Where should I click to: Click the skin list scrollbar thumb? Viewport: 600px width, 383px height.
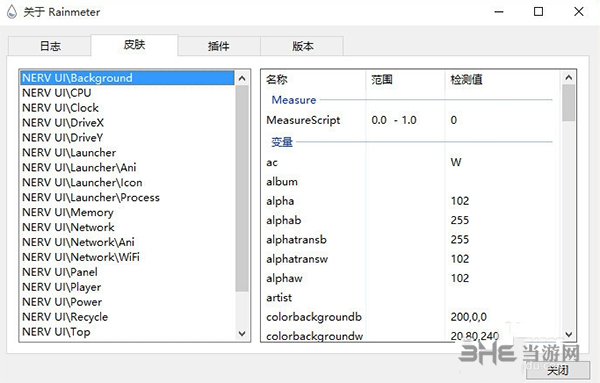point(242,189)
